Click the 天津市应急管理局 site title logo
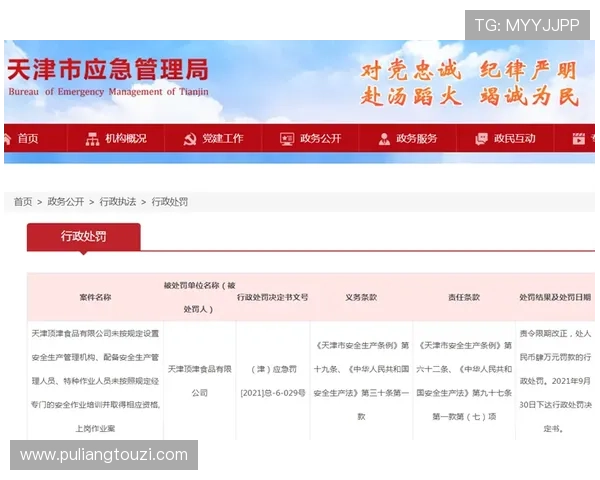The height and width of the screenshot is (480, 600). 108,69
